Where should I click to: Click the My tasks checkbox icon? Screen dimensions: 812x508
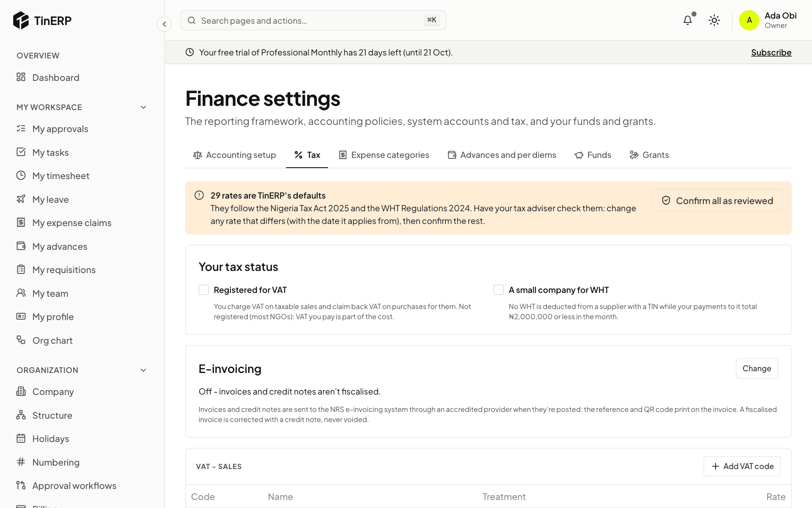(21, 152)
